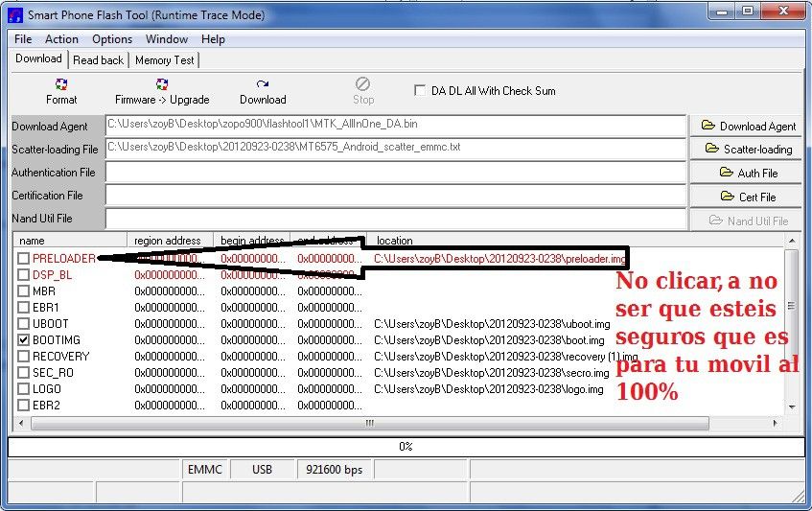Close the Smart Phone Flash Tool window

pyautogui.click(x=783, y=11)
